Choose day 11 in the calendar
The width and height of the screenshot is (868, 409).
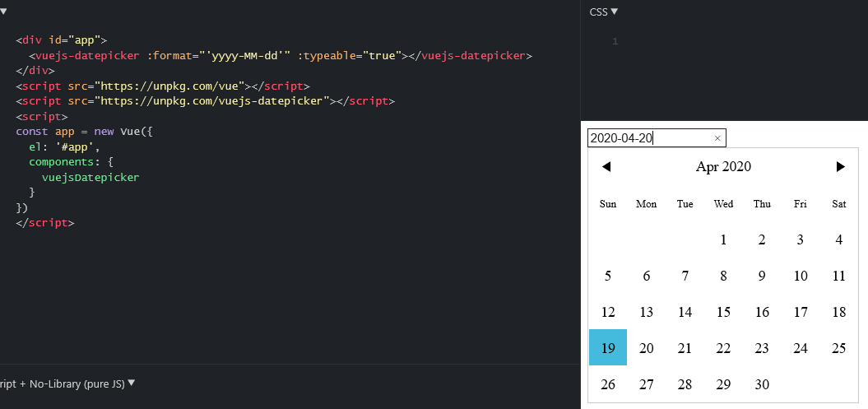click(839, 276)
